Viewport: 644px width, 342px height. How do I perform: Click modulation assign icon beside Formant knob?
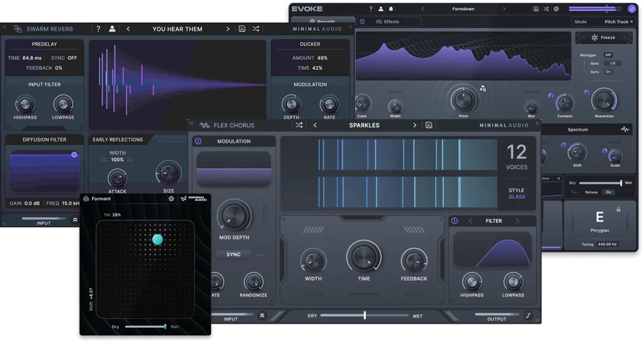point(550,96)
